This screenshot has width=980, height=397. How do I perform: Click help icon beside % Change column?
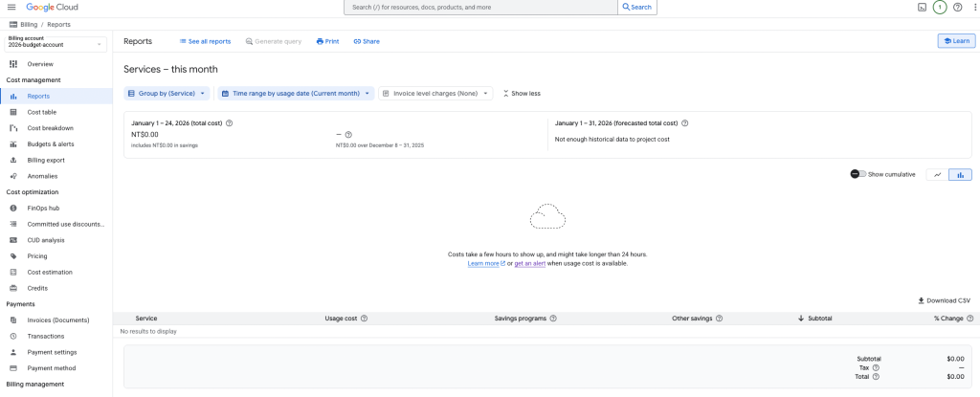(x=970, y=319)
